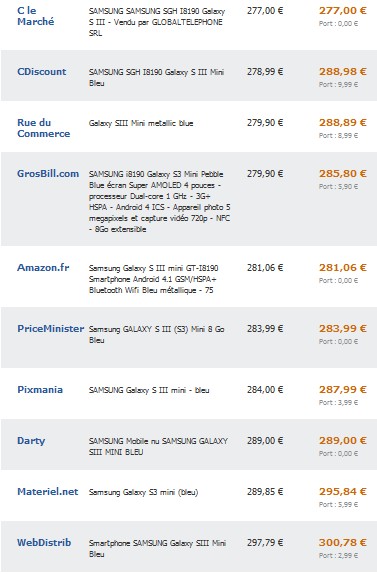377x574 pixels.
Task: Click the Samsung Galaxy S3 mini (bleu) description
Action: tap(143, 492)
